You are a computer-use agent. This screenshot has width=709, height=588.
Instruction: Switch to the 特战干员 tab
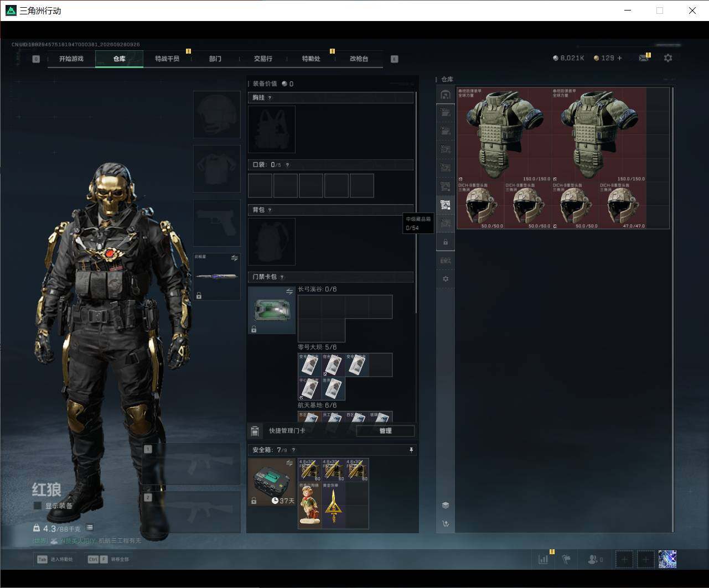pyautogui.click(x=167, y=59)
